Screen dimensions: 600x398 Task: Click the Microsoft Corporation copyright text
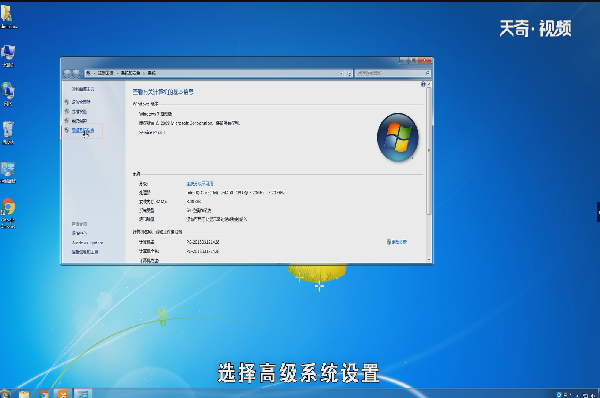189,123
